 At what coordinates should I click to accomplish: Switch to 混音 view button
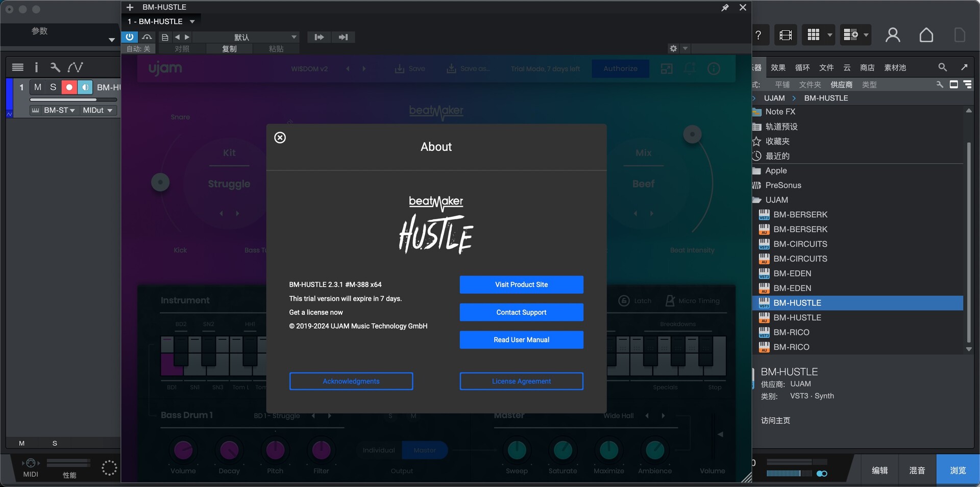(x=917, y=470)
